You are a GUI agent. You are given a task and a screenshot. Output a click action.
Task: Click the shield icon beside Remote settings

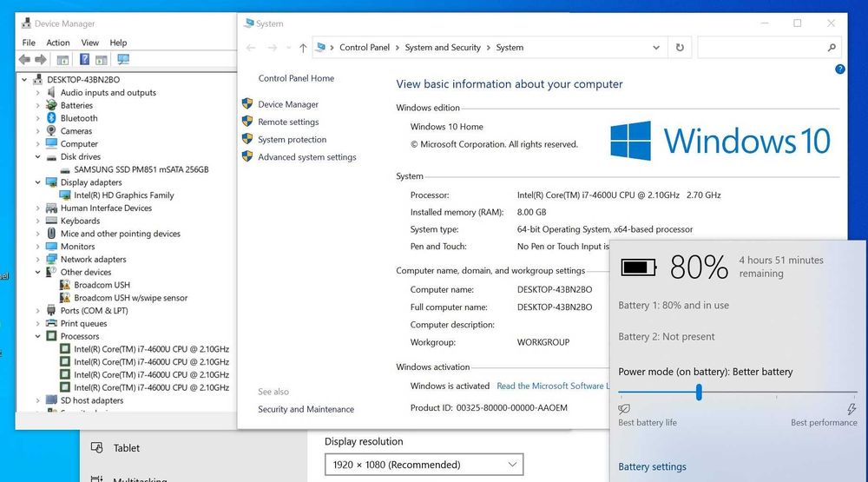coord(247,122)
